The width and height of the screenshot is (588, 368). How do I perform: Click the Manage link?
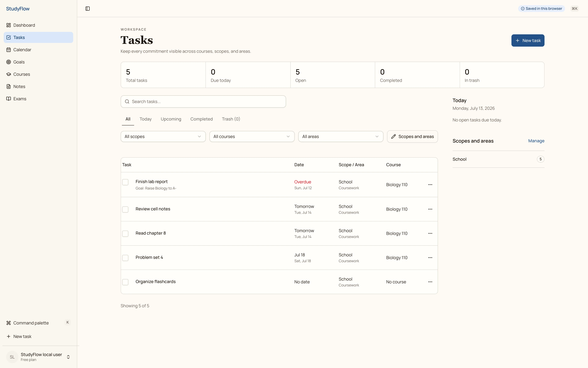click(536, 141)
